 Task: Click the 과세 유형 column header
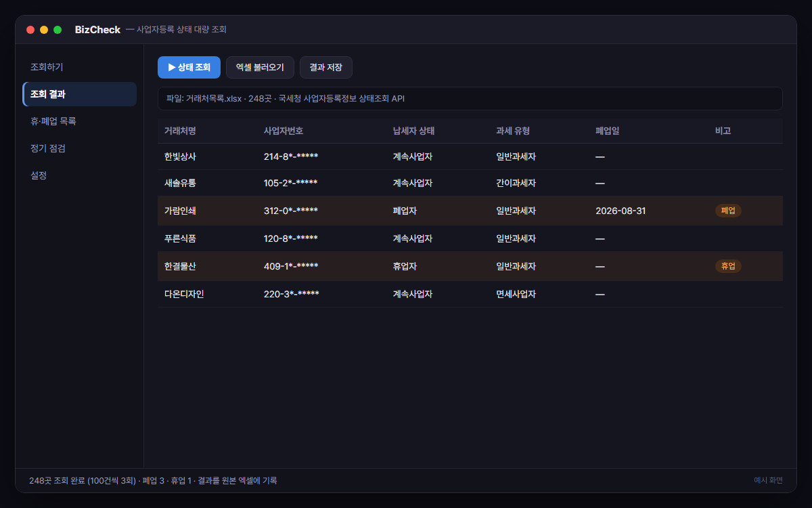(x=513, y=131)
